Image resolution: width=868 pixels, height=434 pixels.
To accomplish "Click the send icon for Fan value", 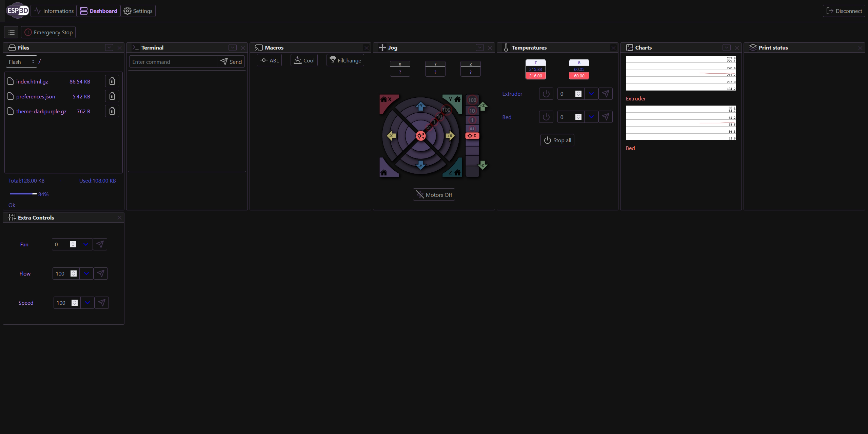I will pos(100,244).
